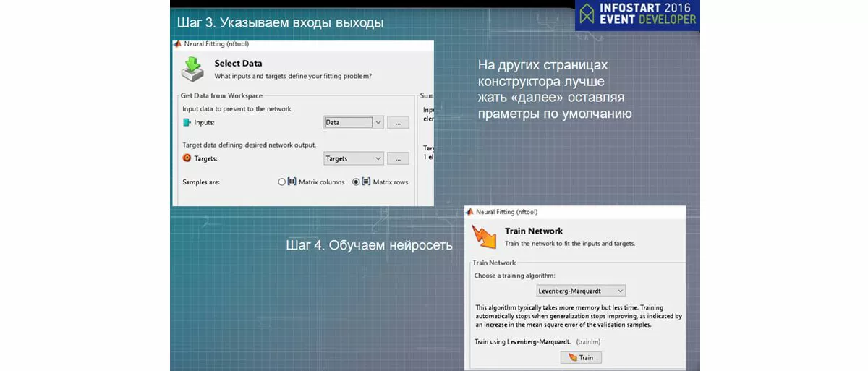Select the Matrix columns radio option

(282, 182)
